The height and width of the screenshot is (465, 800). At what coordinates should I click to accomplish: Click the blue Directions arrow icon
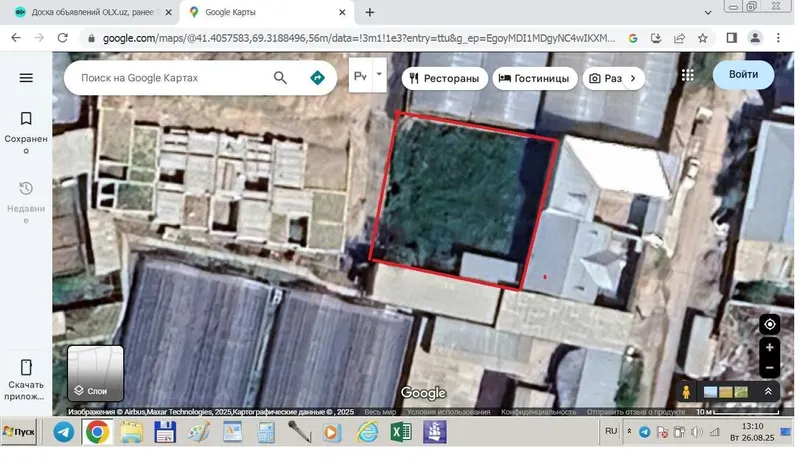pyautogui.click(x=317, y=78)
